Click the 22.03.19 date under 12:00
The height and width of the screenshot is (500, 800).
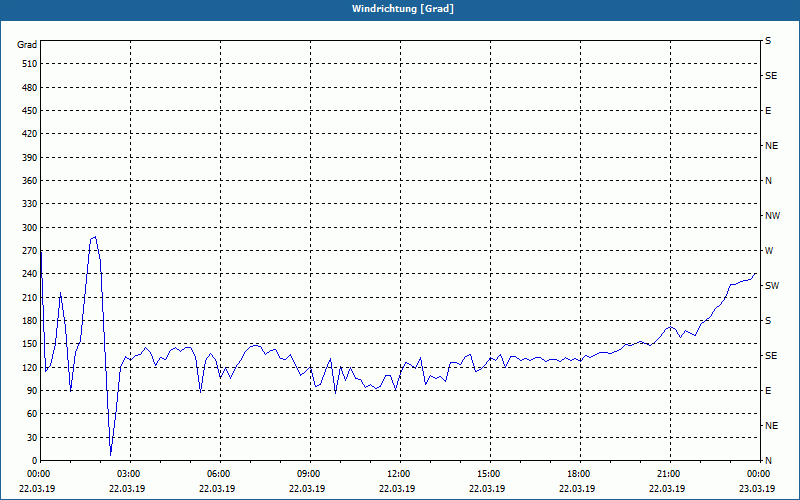(397, 488)
